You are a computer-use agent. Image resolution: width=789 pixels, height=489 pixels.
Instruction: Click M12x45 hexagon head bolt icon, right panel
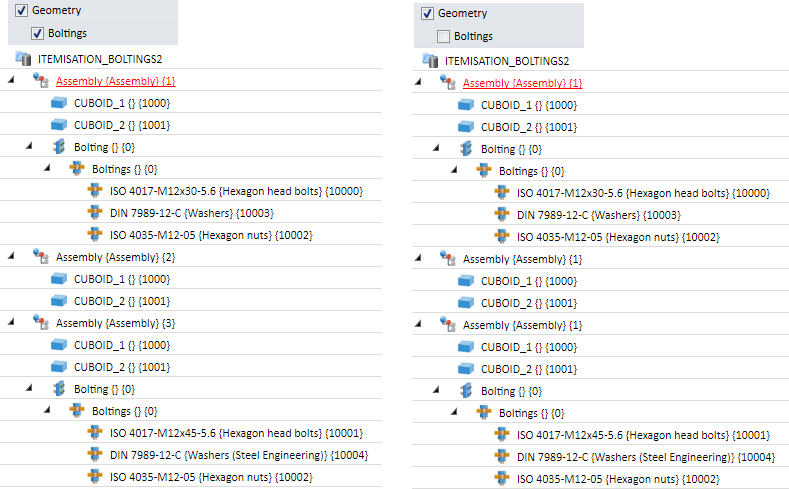[x=502, y=435]
